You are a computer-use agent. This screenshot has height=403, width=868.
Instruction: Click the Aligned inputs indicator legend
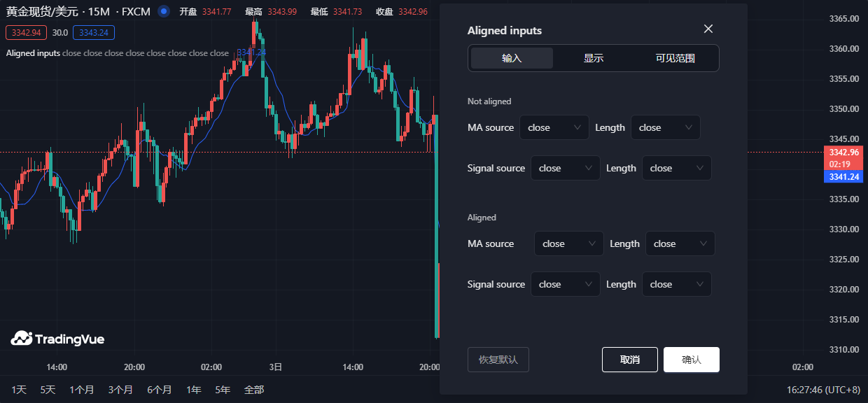pyautogui.click(x=33, y=53)
